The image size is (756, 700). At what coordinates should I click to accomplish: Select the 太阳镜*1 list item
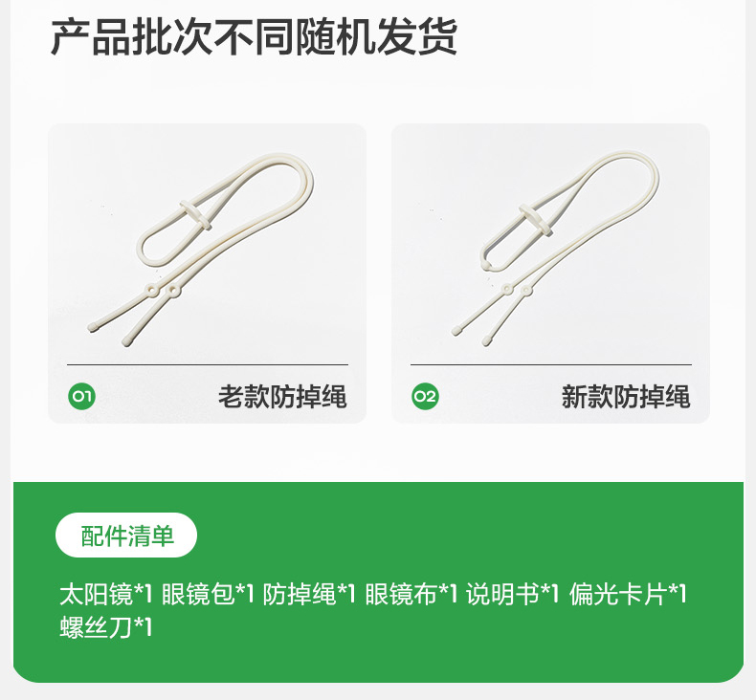point(106,594)
